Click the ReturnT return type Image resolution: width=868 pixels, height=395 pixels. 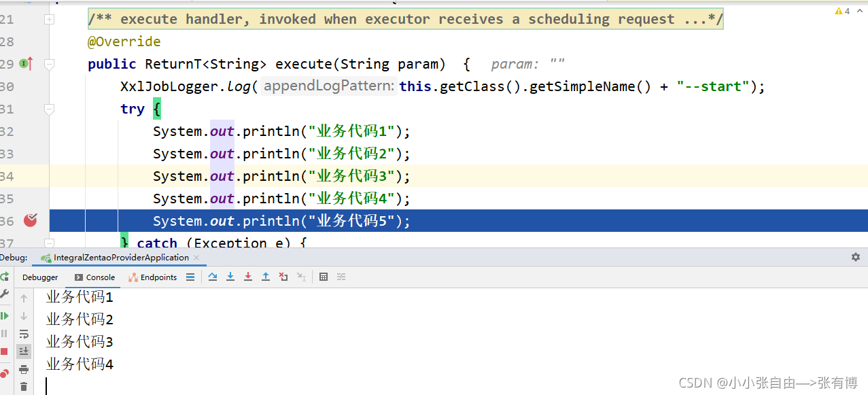coord(173,64)
